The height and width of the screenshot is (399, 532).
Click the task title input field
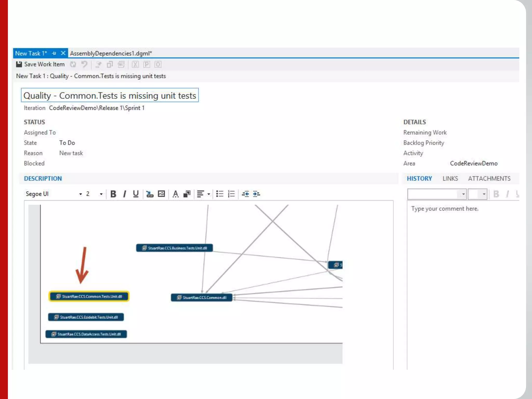coord(110,96)
